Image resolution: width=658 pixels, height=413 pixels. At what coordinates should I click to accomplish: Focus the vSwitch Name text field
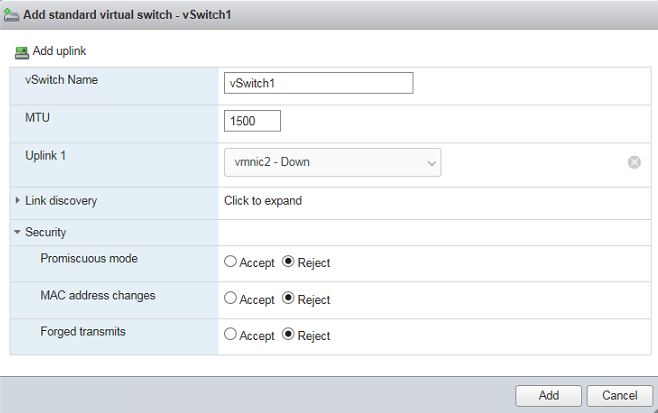[319, 83]
